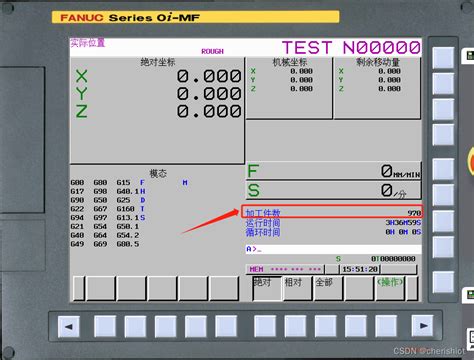Click the physical key below 相对
The height and width of the screenshot is (360, 474).
click(x=295, y=326)
